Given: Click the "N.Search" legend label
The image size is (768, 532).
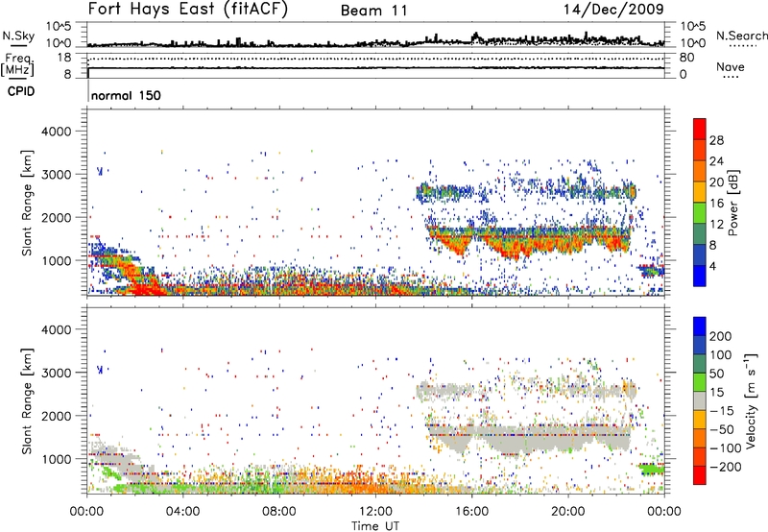Looking at the screenshot, I should [x=741, y=36].
